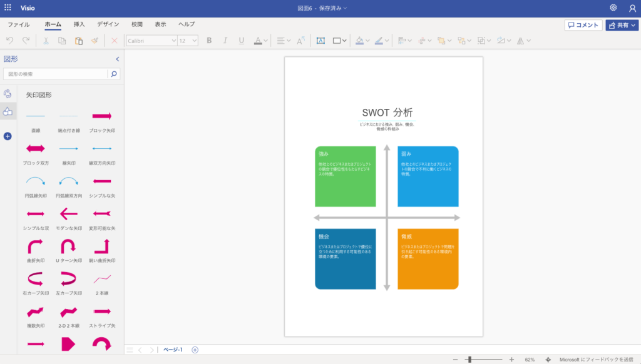Click the Undo icon in toolbar

click(9, 41)
